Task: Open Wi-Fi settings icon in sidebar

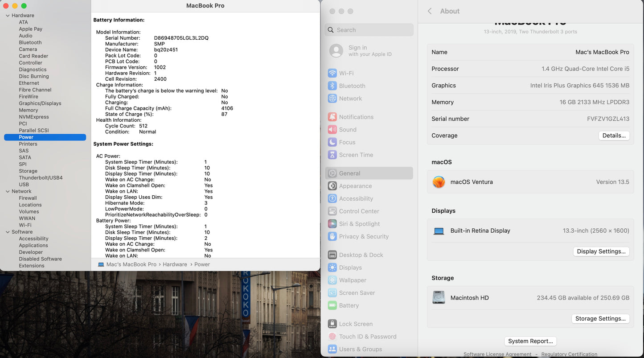Action: click(x=332, y=73)
